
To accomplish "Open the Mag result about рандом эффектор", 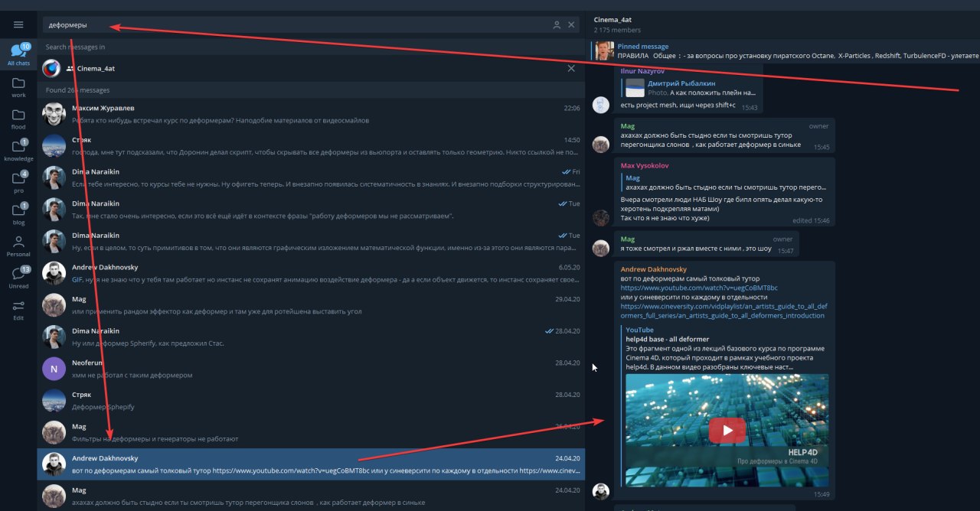I will coord(311,305).
